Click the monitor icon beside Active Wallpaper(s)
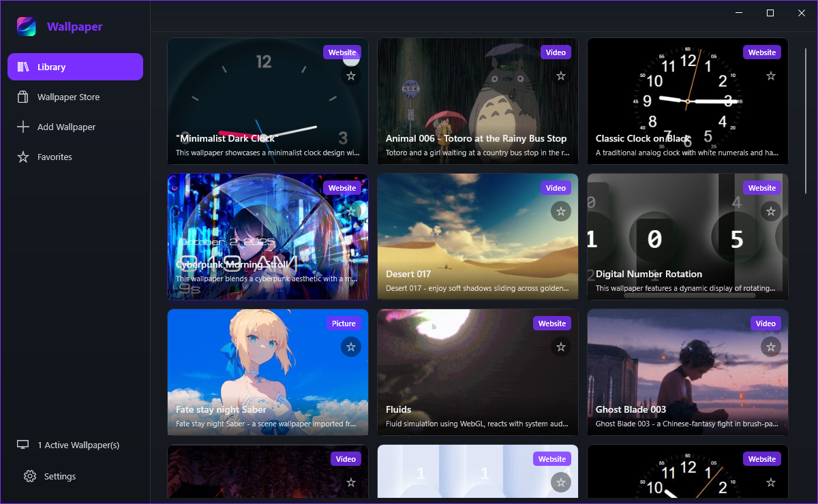 23,445
